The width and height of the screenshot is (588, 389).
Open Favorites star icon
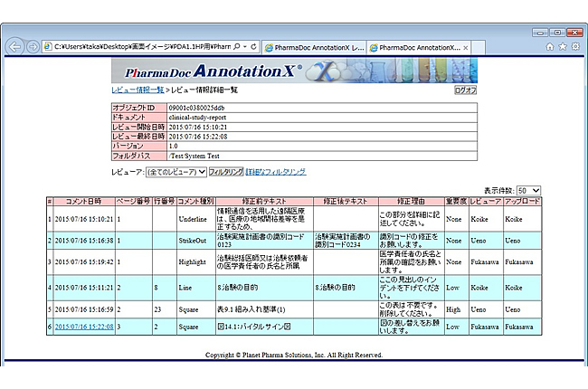(x=563, y=46)
